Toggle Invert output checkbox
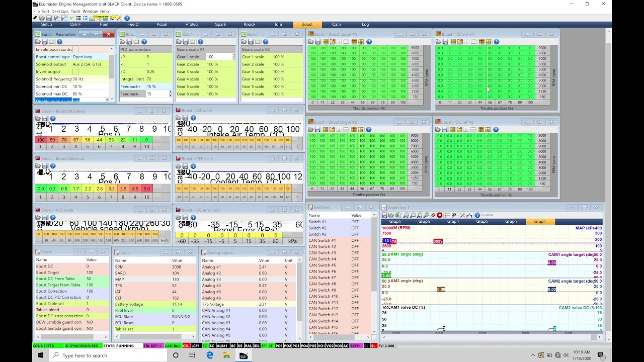 pos(75,71)
